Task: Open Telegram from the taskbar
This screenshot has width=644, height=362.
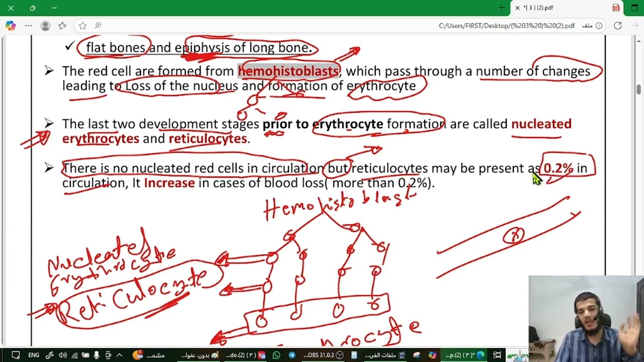Action: tap(292, 355)
